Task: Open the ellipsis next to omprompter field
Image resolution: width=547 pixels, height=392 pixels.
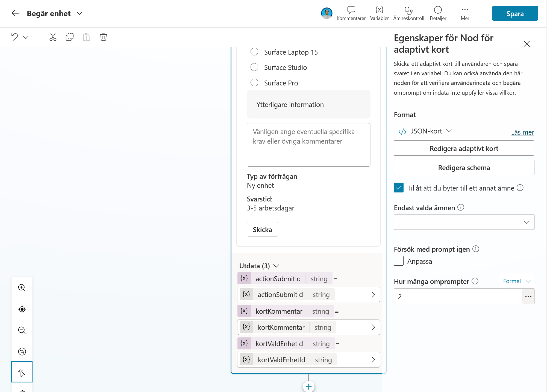Action: 528,296
